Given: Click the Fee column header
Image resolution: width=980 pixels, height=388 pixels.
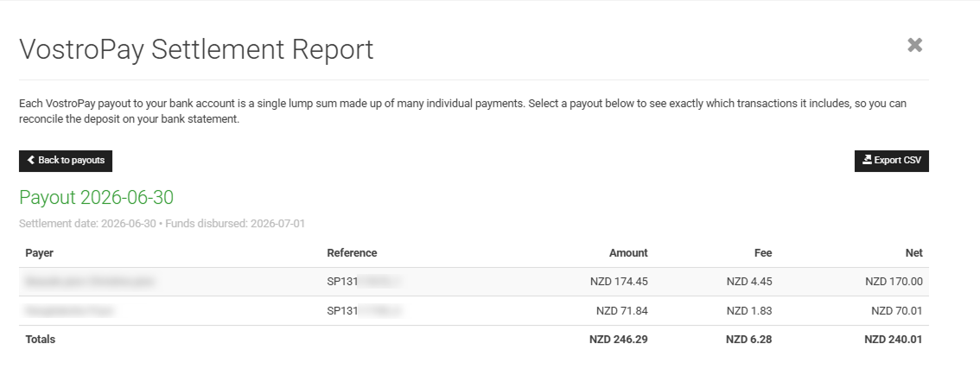Looking at the screenshot, I should pyautogui.click(x=762, y=253).
